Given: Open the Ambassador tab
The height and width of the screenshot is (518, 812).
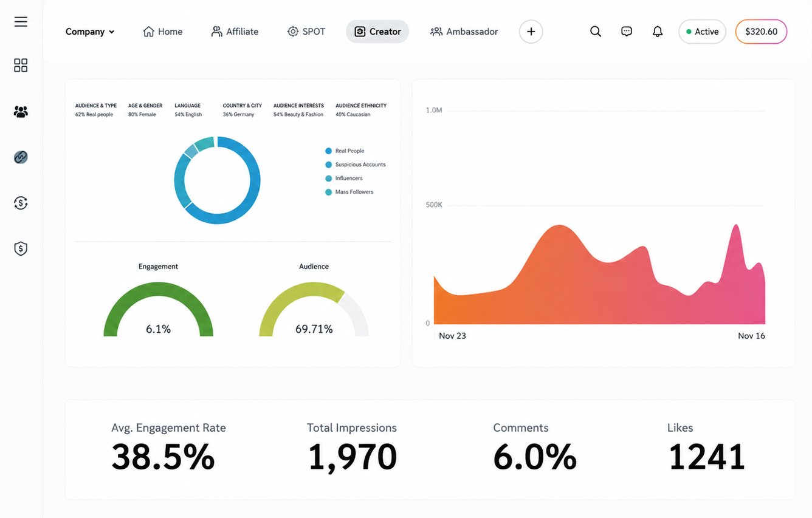Looking at the screenshot, I should coord(464,32).
